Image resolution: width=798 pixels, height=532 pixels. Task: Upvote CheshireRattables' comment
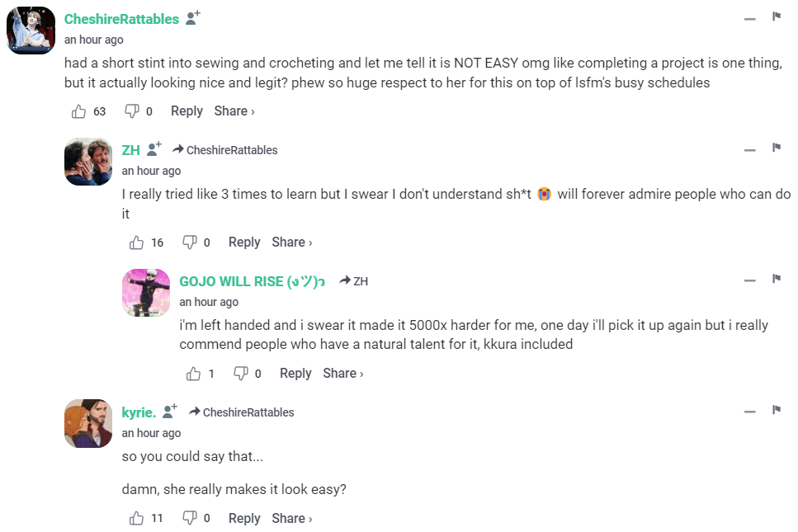click(79, 111)
